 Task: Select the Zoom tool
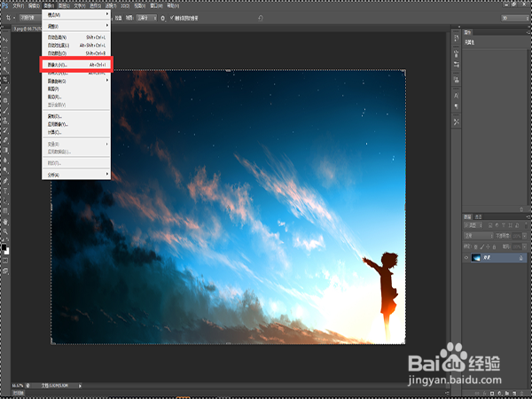5,231
